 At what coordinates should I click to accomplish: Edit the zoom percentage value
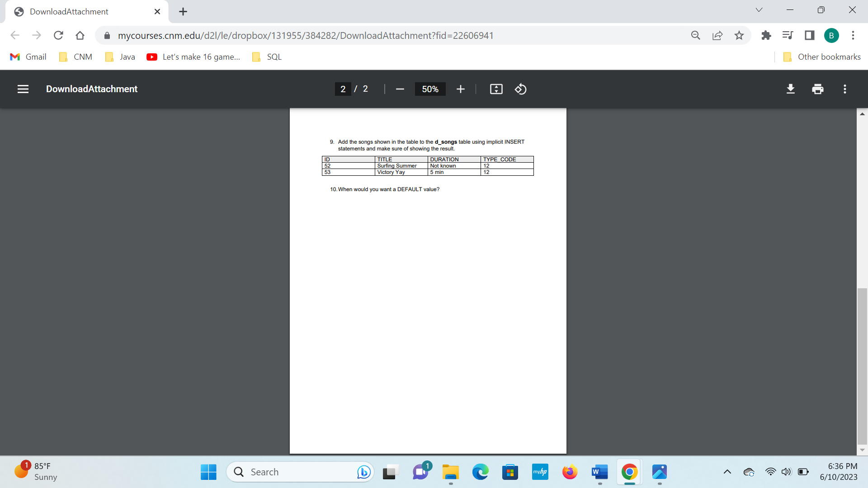click(429, 89)
